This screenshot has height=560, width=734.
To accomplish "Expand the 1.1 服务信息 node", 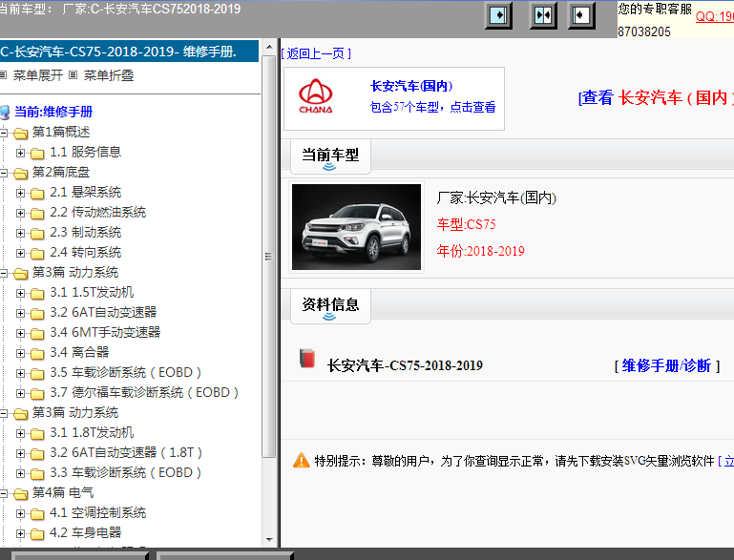I will point(20,153).
